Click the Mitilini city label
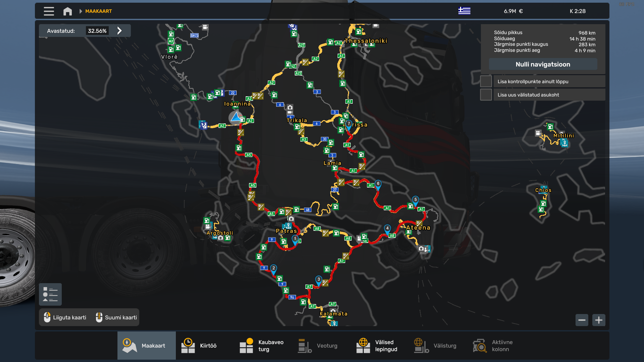644x362 pixels. [564, 136]
